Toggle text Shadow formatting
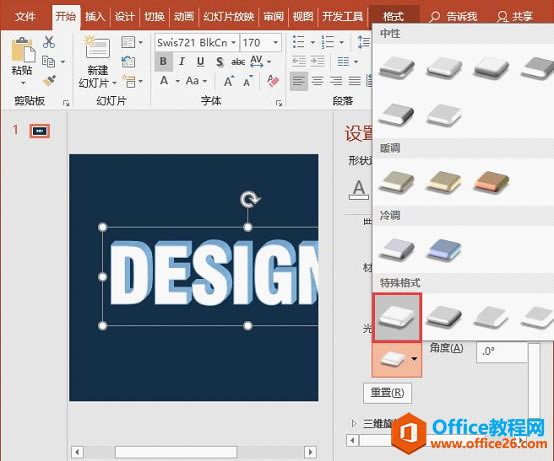Viewport: 554px width, 461px height. pyautogui.click(x=219, y=62)
